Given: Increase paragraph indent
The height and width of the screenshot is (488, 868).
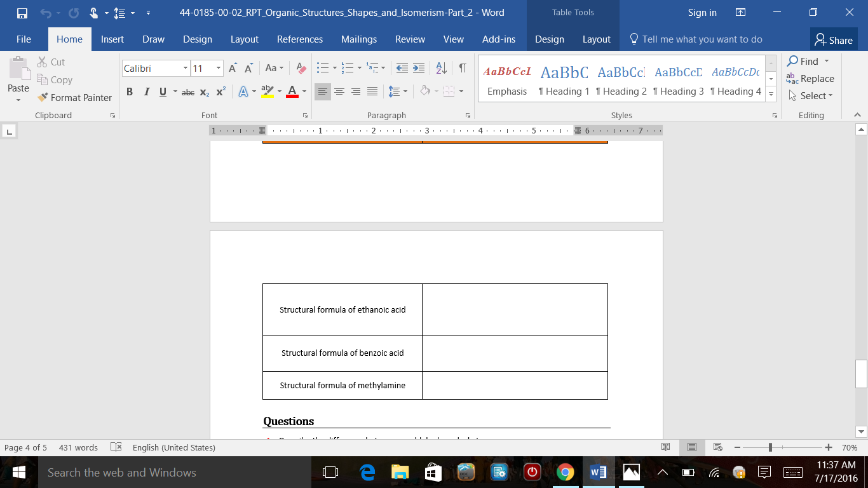Looking at the screenshot, I should (418, 68).
